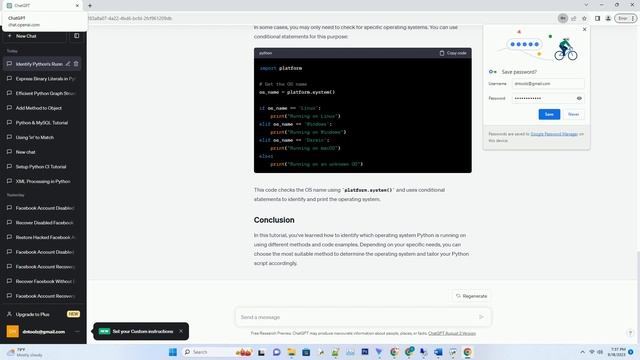Open the Photoshop icon on the taskbar
Screen dimensions: 640x360
(364, 352)
